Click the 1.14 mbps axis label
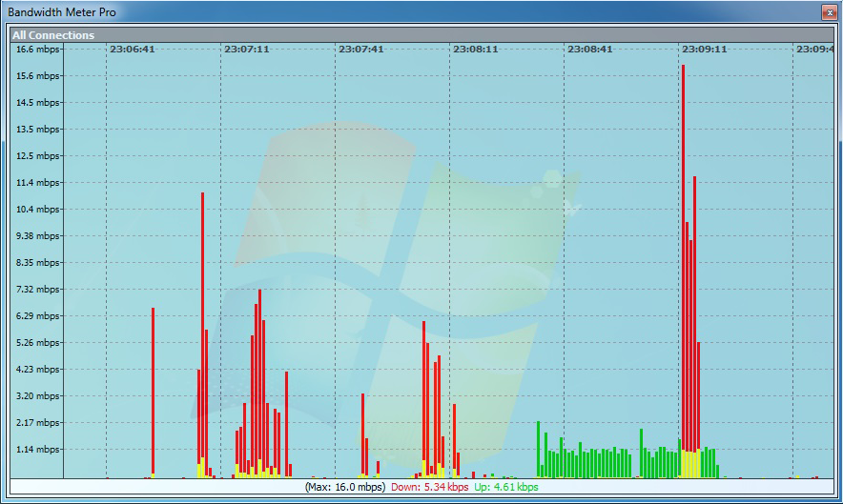 pos(37,449)
